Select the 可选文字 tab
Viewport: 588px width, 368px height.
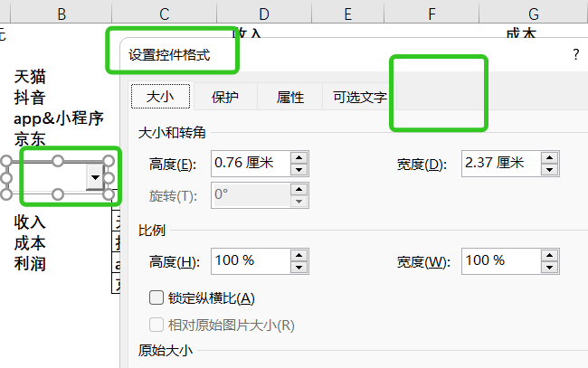359,98
